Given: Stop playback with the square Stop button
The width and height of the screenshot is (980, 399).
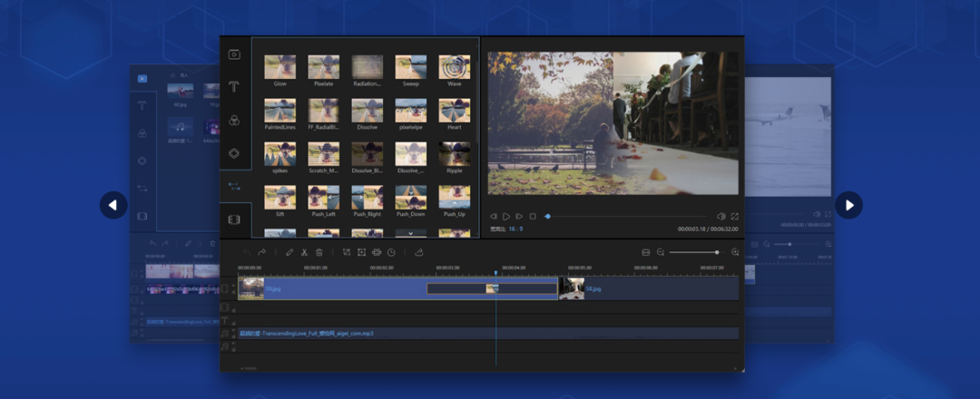Looking at the screenshot, I should coord(533,217).
